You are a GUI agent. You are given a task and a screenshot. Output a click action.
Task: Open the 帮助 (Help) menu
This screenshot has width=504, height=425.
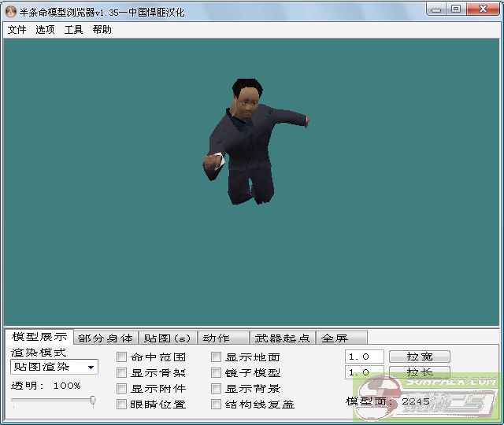(102, 30)
